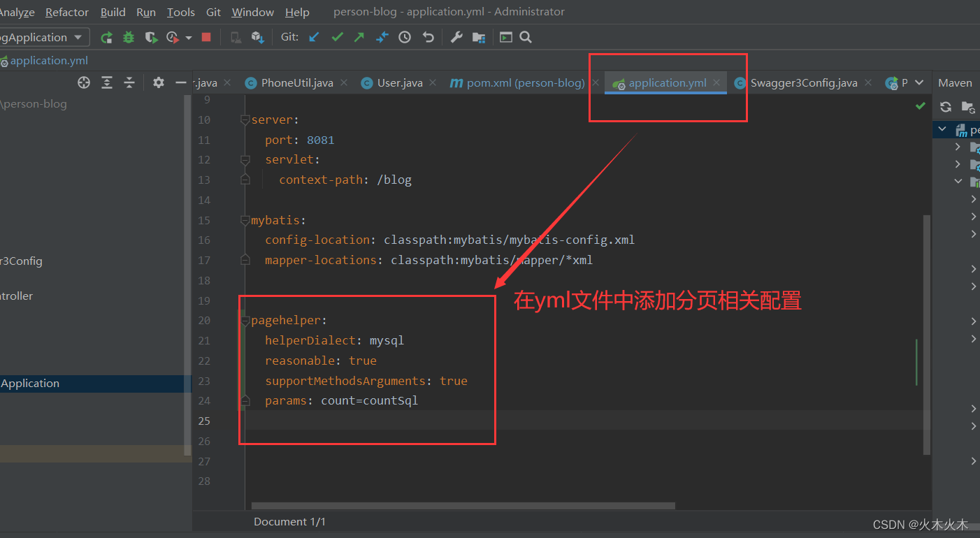The height and width of the screenshot is (538, 980).
Task: Close the pom.xml tab
Action: [596, 82]
